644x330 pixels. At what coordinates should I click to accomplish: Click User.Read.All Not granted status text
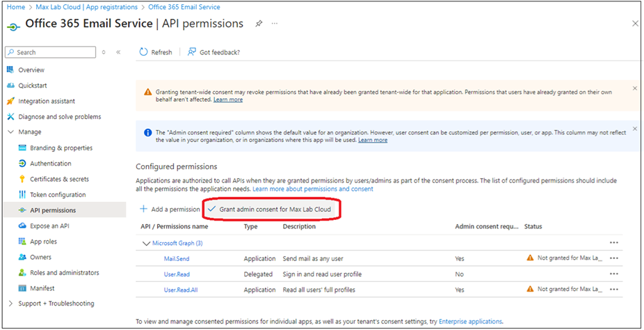click(x=570, y=290)
